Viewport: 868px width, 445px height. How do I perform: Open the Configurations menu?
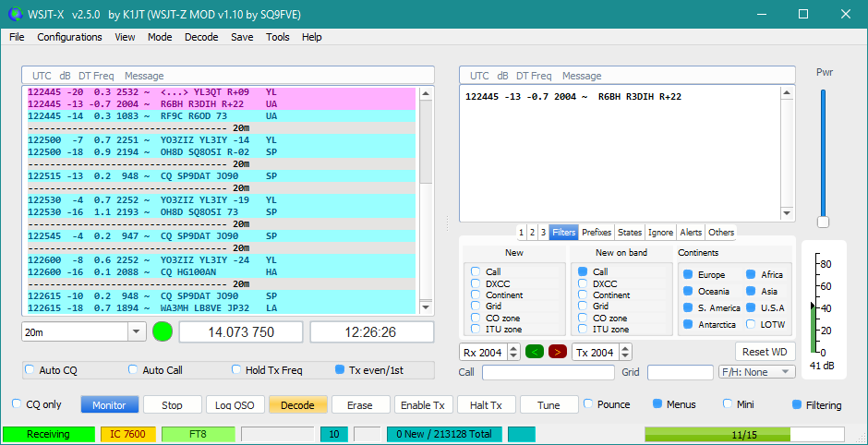point(69,37)
